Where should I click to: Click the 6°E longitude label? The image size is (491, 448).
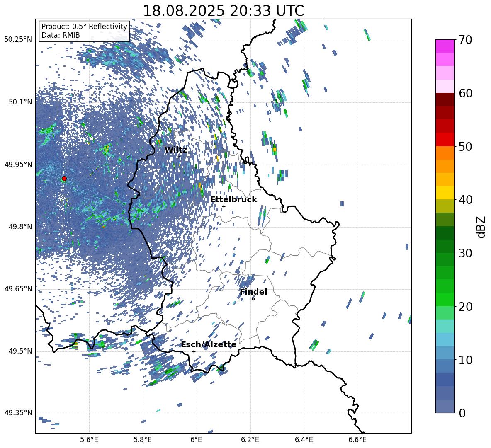(196, 440)
